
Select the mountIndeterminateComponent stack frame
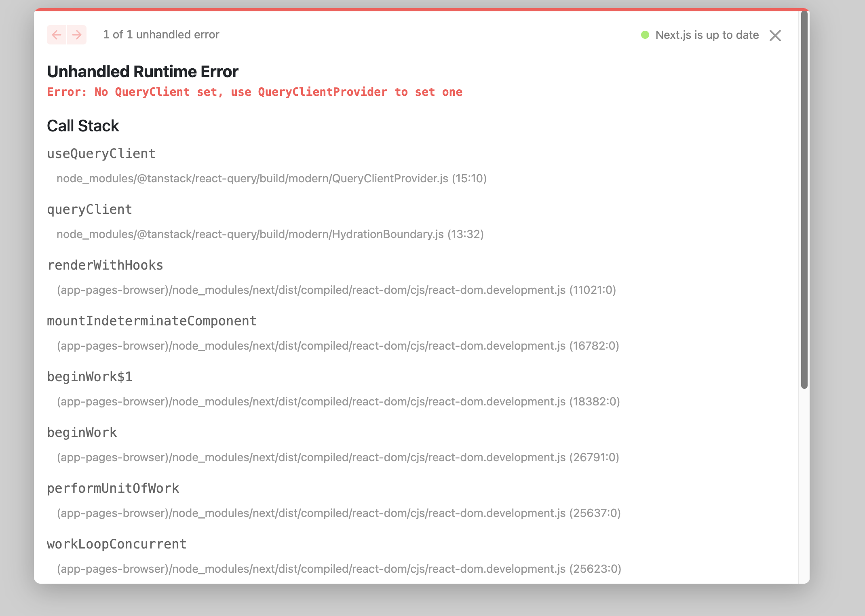tap(152, 321)
